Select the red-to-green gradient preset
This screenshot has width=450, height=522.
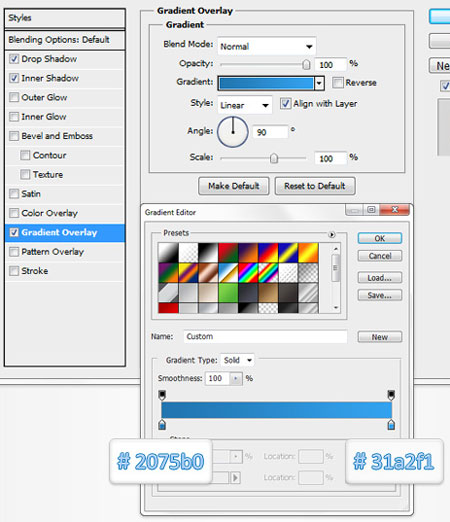(228, 252)
